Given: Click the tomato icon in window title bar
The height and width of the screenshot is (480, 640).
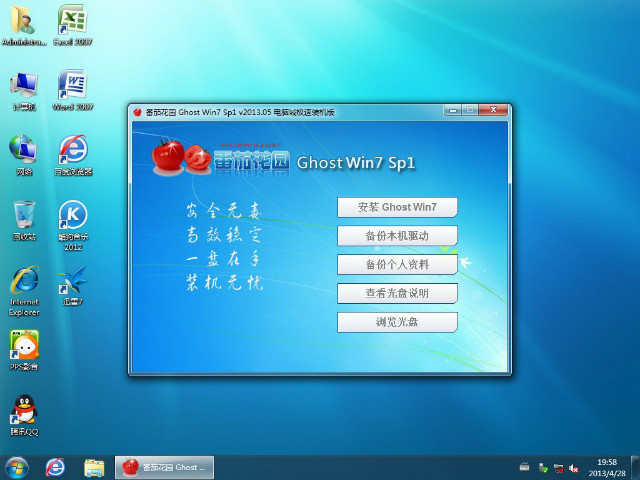Looking at the screenshot, I should 138,112.
